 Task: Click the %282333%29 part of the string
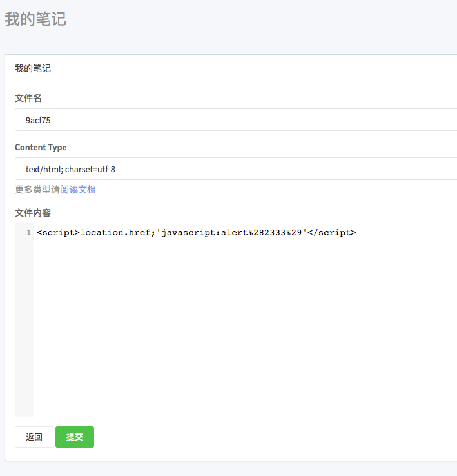coord(275,233)
